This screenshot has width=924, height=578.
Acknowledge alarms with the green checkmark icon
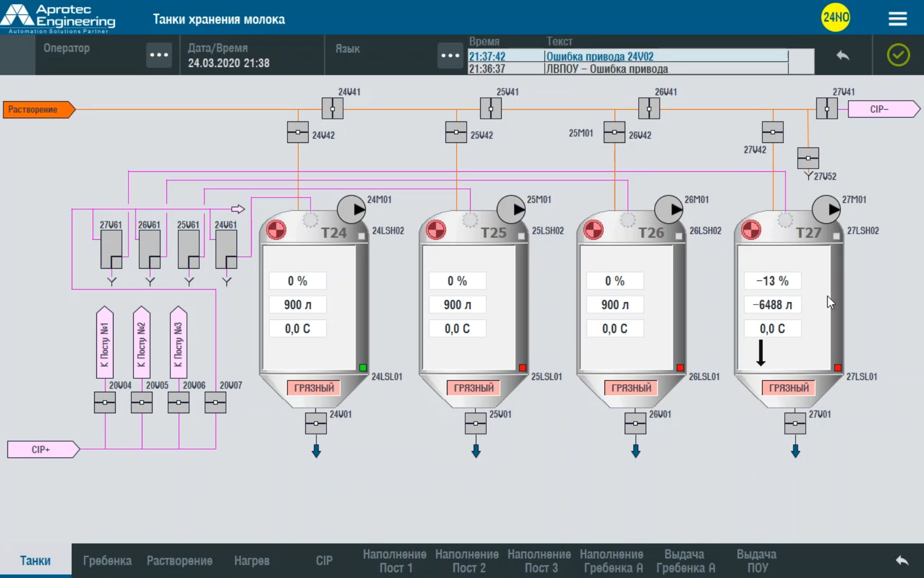pyautogui.click(x=898, y=55)
